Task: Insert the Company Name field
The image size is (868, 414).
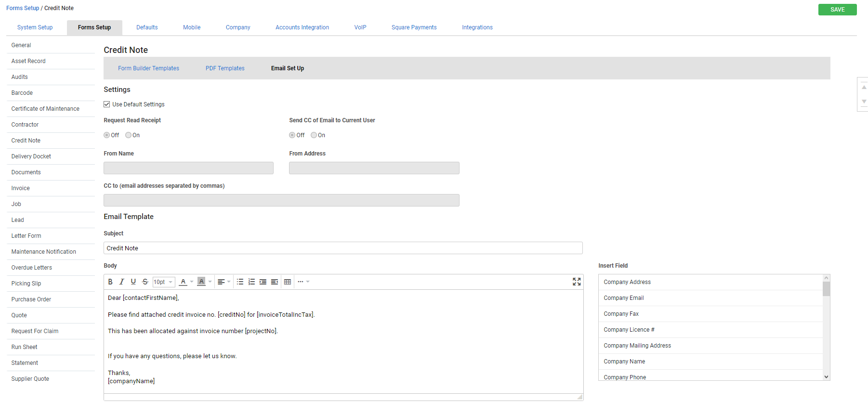Action: (711, 362)
